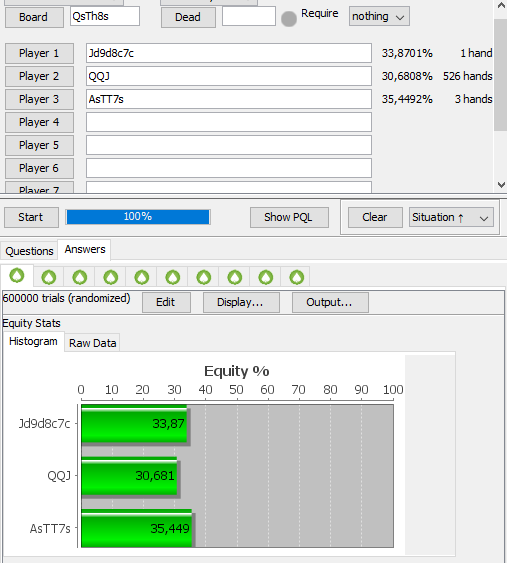Open the seventh spade answer tab
The image size is (507, 563).
(204, 277)
